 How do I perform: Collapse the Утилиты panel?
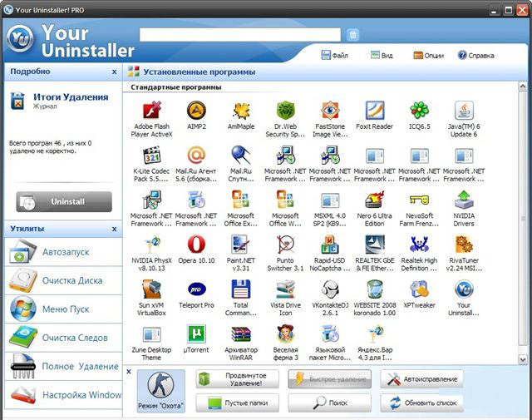pyautogui.click(x=115, y=230)
